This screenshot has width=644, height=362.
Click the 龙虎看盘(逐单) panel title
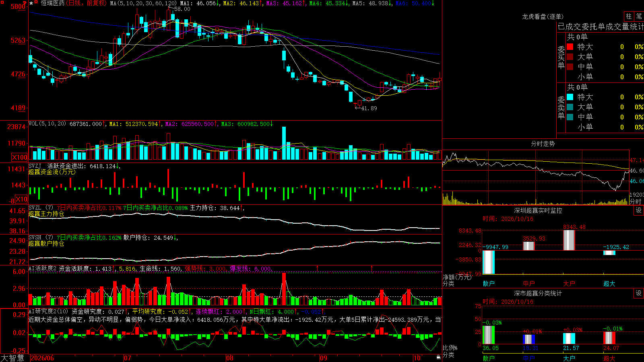(x=543, y=16)
